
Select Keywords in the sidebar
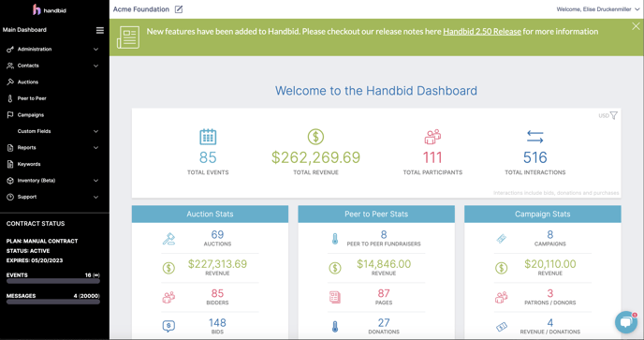pyautogui.click(x=29, y=164)
